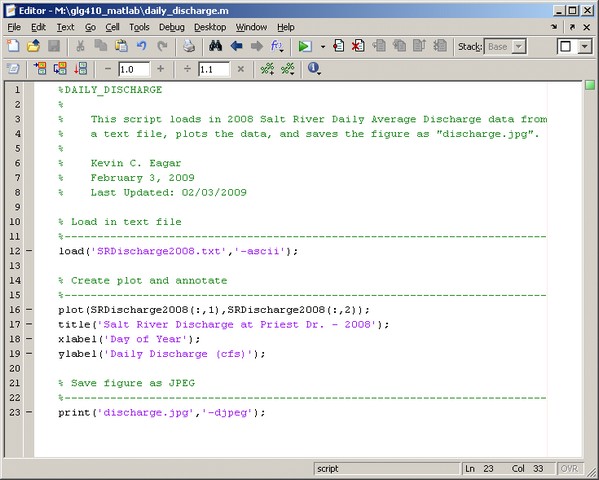Click the New file icon

pyautogui.click(x=13, y=46)
